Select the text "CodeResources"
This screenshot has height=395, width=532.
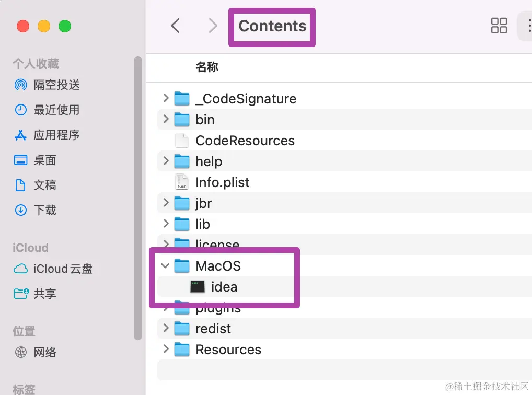(245, 141)
